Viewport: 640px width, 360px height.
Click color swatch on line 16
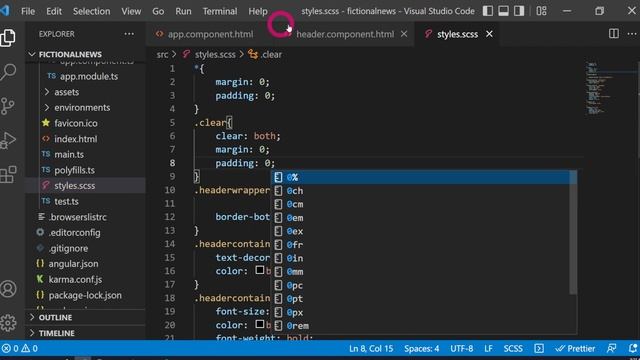coord(260,270)
